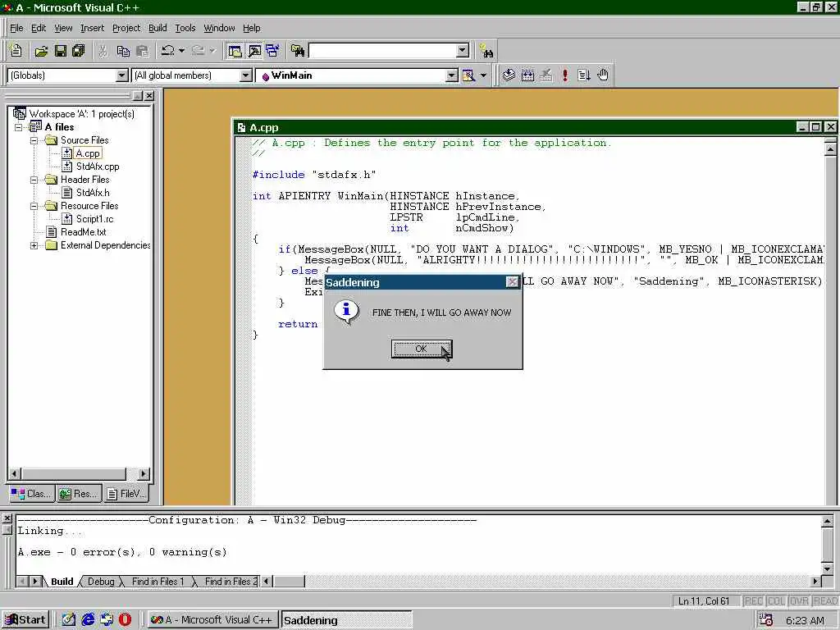Image resolution: width=840 pixels, height=630 pixels.
Task: Click the Insert/Remove Breakpoint hand icon
Action: pyautogui.click(x=603, y=75)
